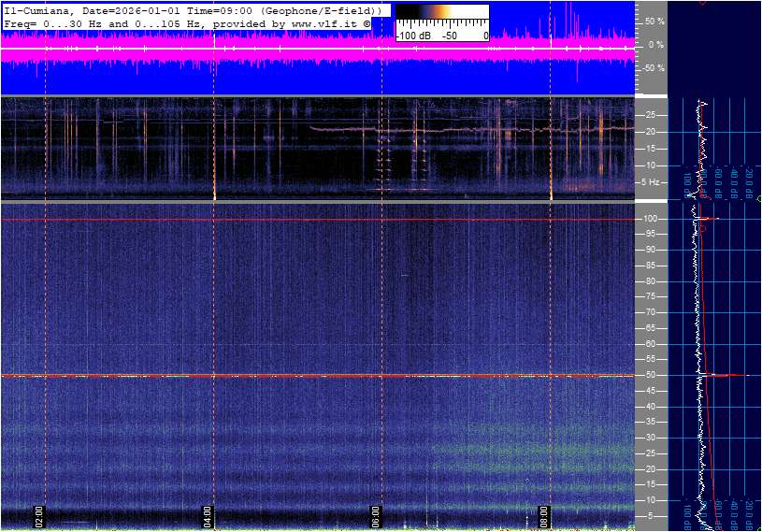Click the dB color scale gradient bar
762x532 pixels.
441,15
